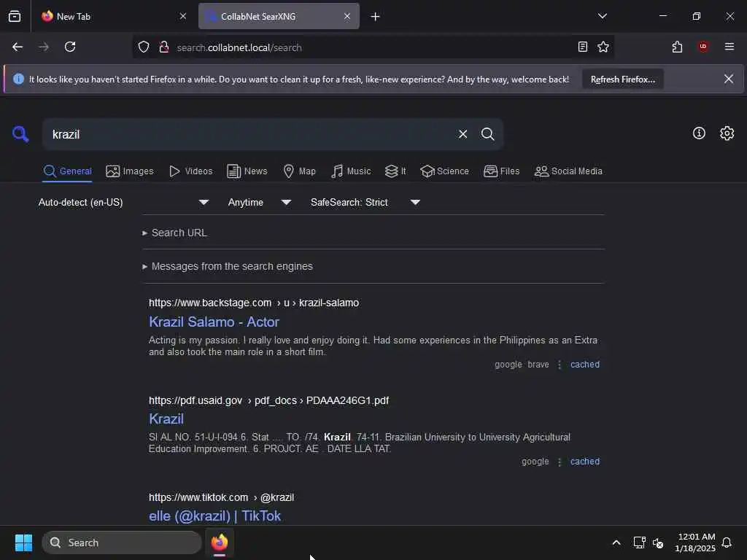Open the Krazil USAID pdf result
This screenshot has width=747, height=560.
(166, 419)
